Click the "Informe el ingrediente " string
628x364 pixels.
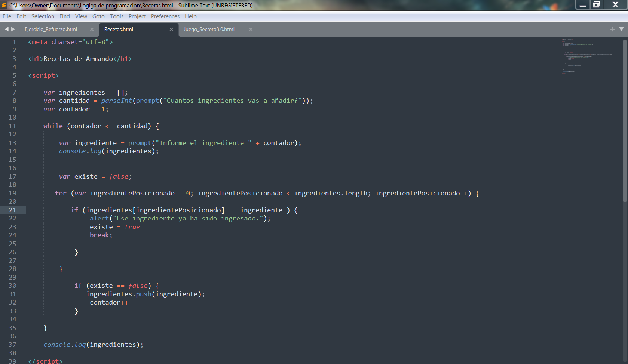pyautogui.click(x=203, y=143)
